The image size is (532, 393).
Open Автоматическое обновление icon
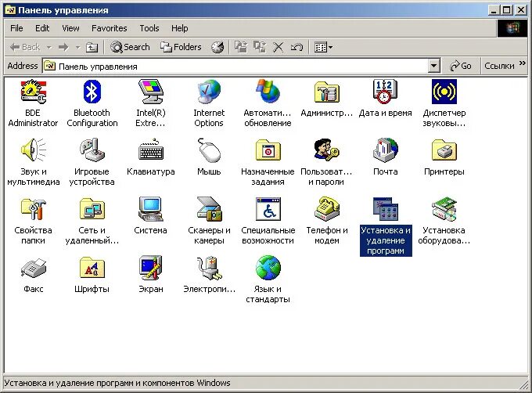[x=268, y=92]
